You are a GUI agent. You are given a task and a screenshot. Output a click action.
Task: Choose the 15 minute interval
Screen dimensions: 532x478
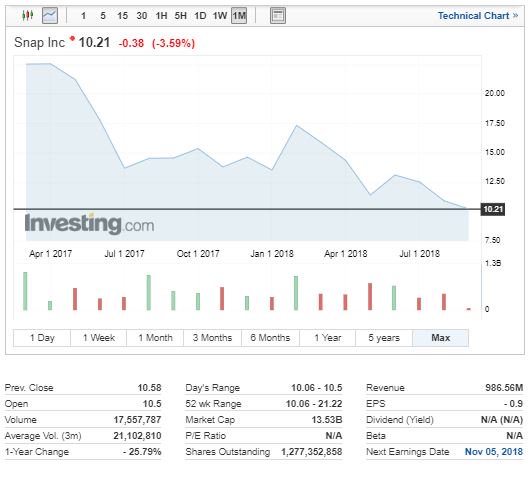[x=122, y=16]
